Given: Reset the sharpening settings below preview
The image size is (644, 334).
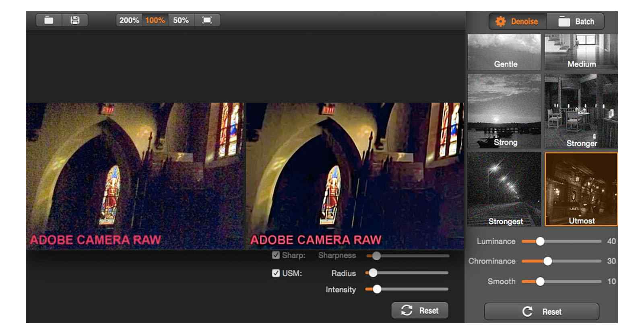Looking at the screenshot, I should tap(420, 310).
